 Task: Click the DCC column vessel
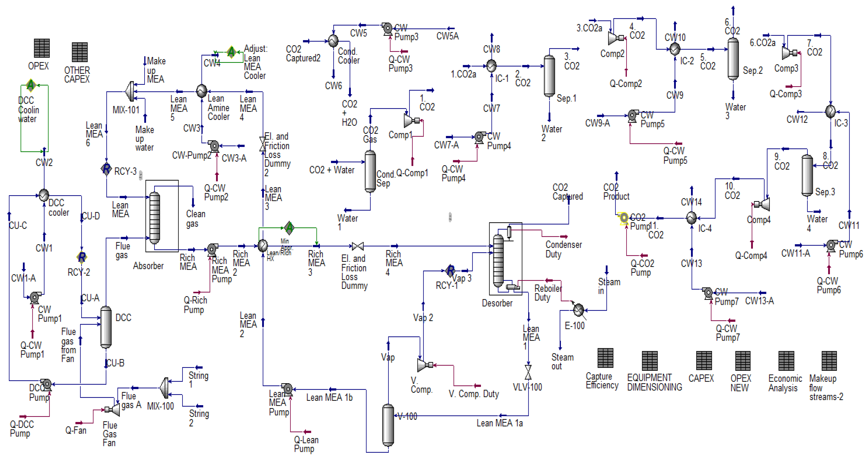[x=106, y=327]
